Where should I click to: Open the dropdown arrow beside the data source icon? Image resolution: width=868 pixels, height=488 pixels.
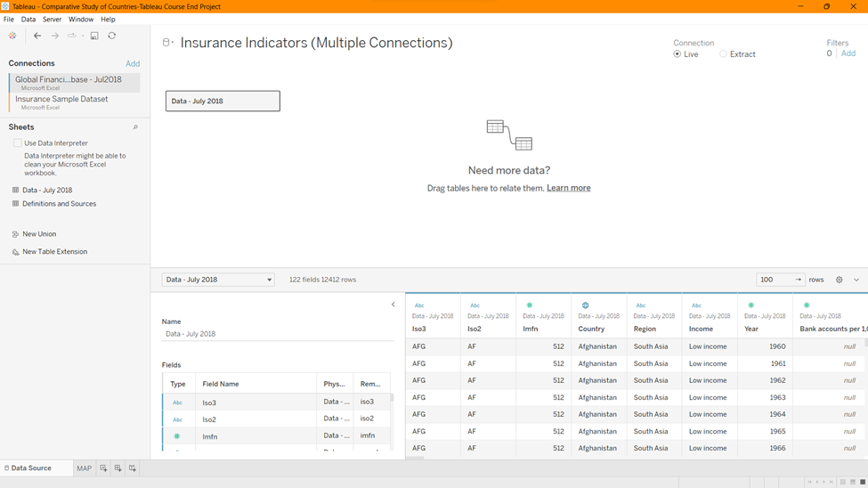(x=173, y=43)
